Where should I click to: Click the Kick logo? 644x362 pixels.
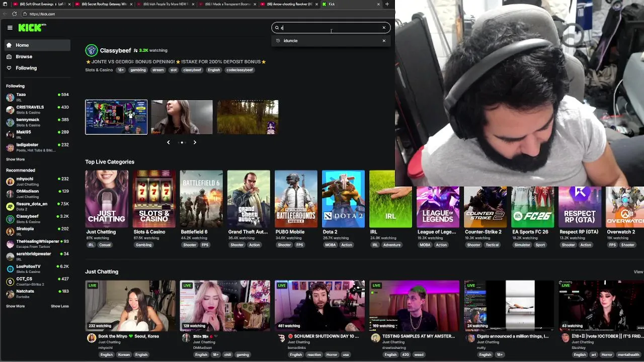32,28
